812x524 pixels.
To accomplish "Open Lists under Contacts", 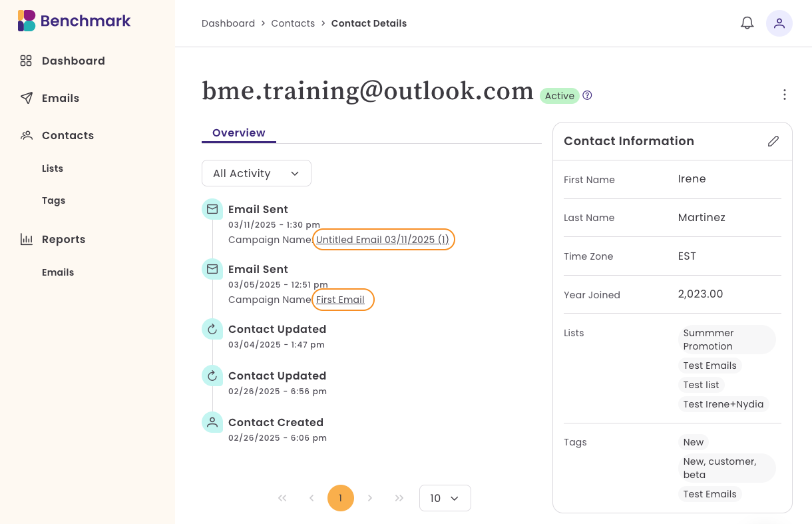I will tap(53, 168).
